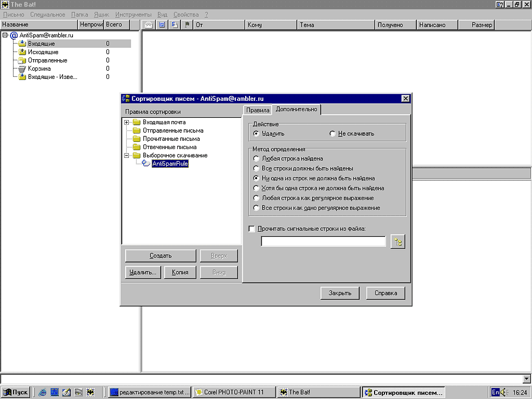The width and height of the screenshot is (532, 399).
Task: Click the Исходящие outbox folder icon
Action: (22, 52)
